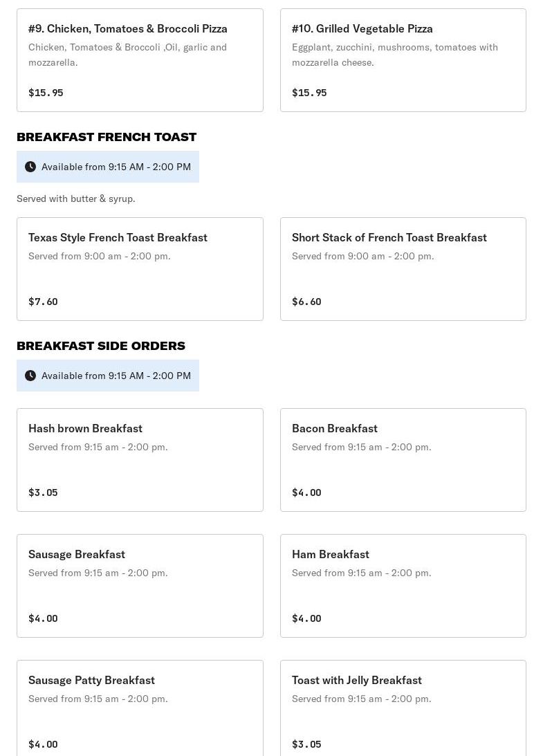Click Breakfast Side Orders section heading
Screen dimensions: 543x756
point(101,346)
